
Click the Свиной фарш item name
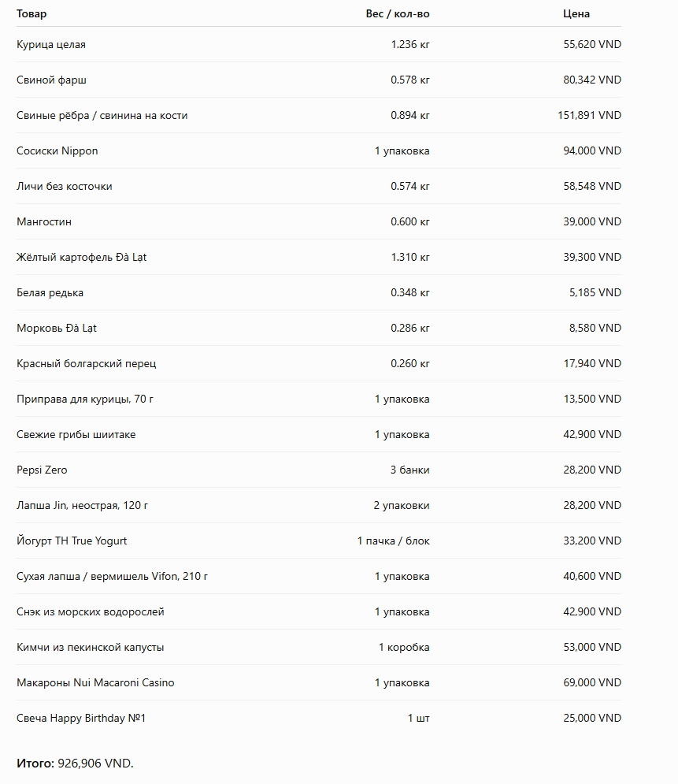[51, 80]
